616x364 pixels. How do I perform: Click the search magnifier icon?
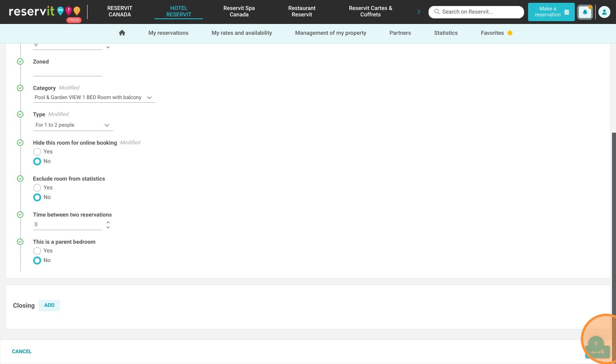437,12
